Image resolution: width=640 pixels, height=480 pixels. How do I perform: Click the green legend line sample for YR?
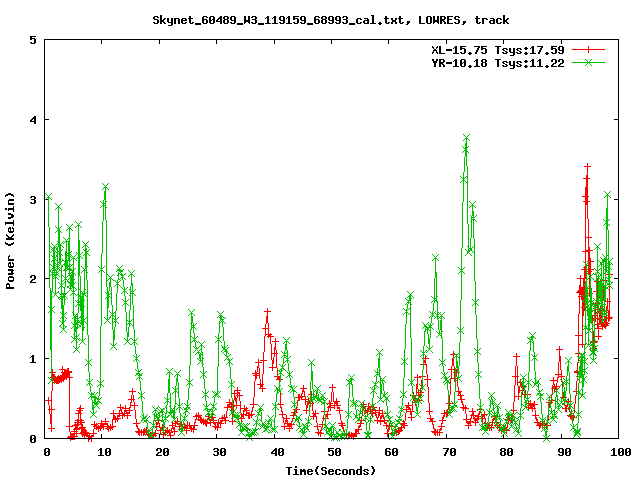[588, 62]
